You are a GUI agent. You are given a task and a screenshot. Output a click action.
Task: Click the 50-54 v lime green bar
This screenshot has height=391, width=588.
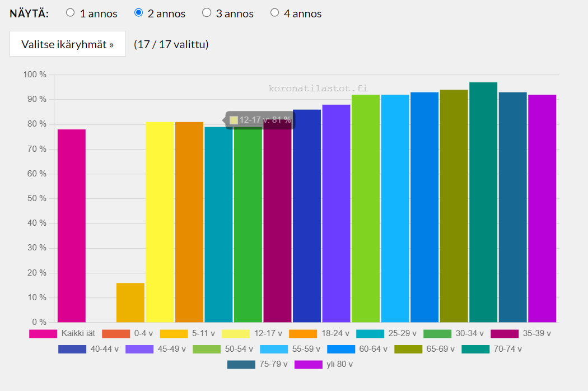point(366,208)
